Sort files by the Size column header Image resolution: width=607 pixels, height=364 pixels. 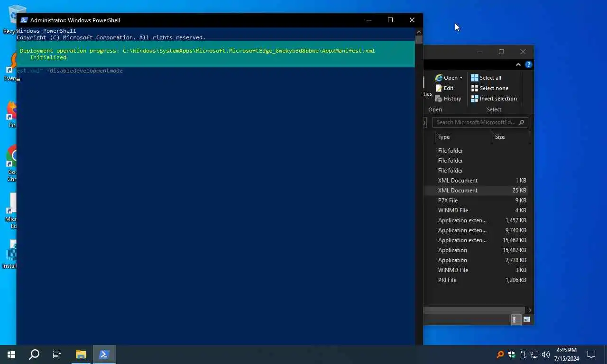click(511, 137)
